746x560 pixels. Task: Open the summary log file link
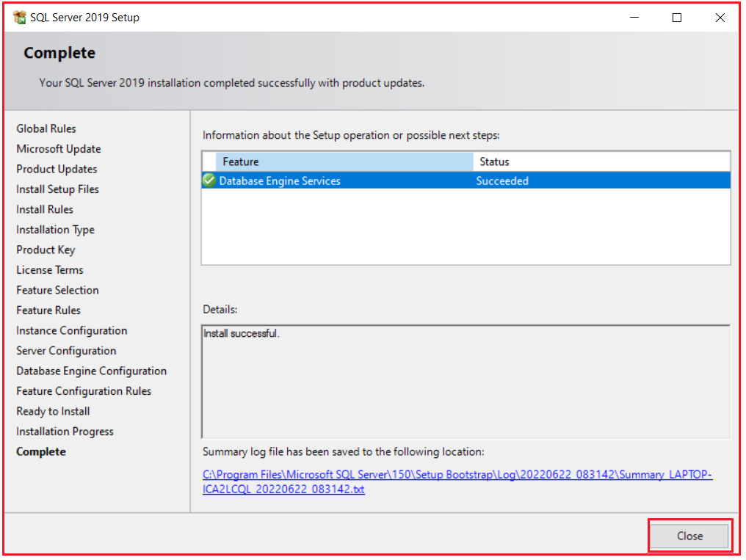pyautogui.click(x=457, y=481)
